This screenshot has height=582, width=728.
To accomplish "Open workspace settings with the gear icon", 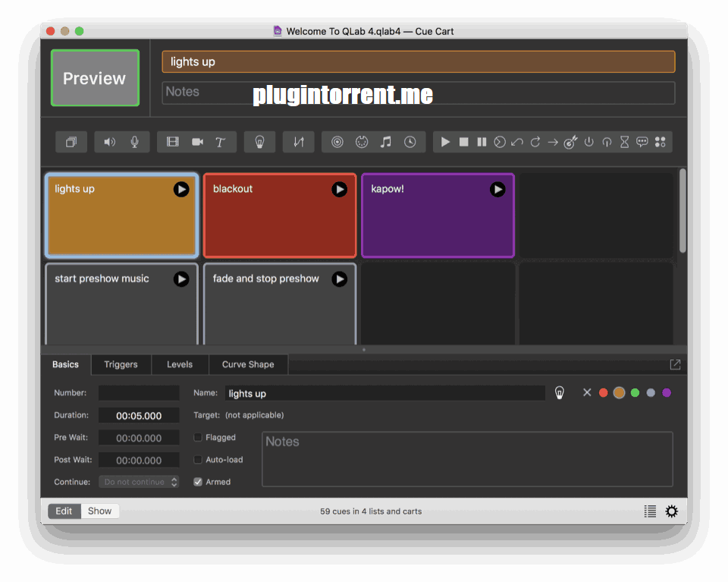I will click(671, 511).
